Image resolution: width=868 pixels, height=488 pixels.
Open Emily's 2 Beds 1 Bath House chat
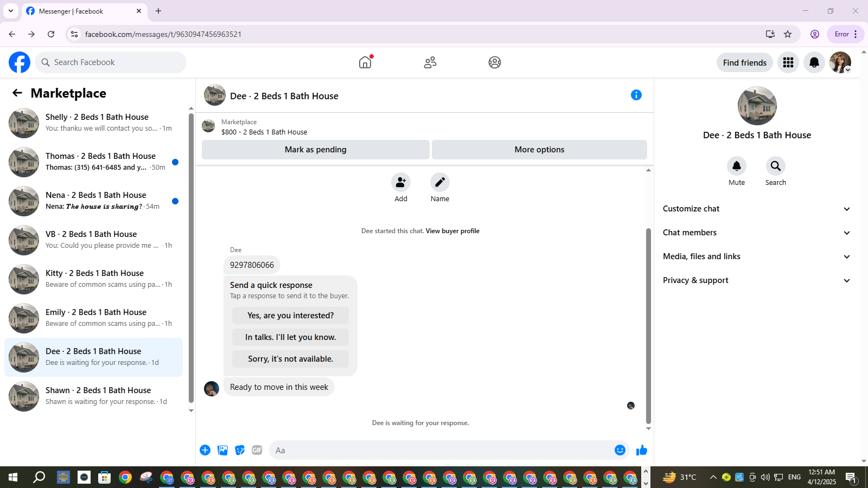[93, 318]
